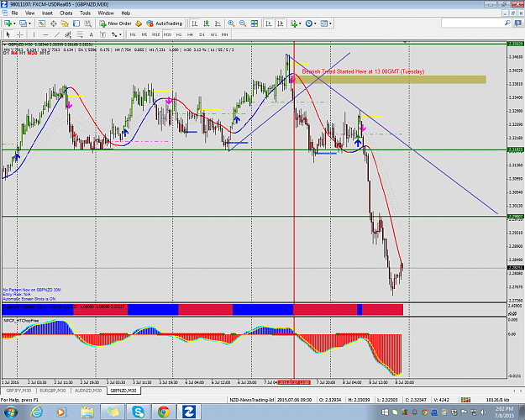This screenshot has height=420, width=525.
Task: Open Skype from the taskbar
Action: tap(138, 412)
